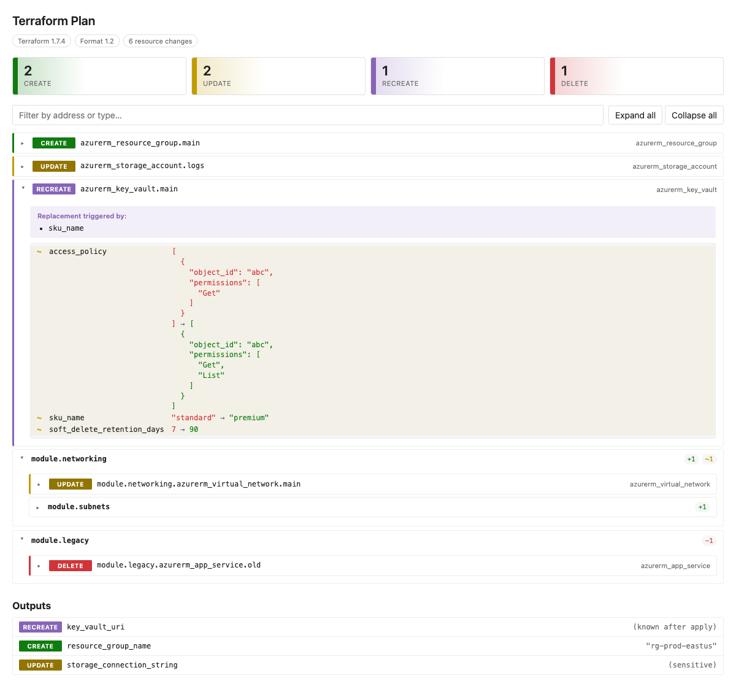Viewport: 736px width, 700px height.
Task: Click the soft_delete_retention_days attribute name
Action: pos(107,429)
